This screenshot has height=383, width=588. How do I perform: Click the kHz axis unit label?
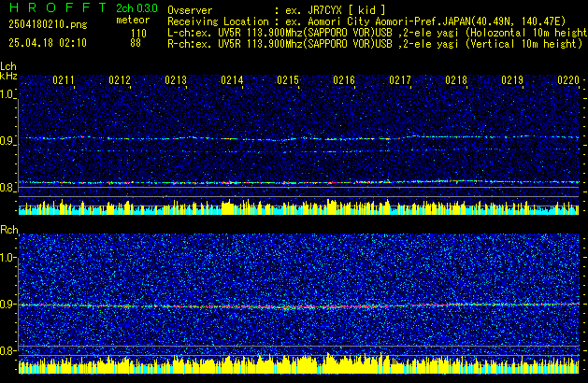(x=8, y=76)
